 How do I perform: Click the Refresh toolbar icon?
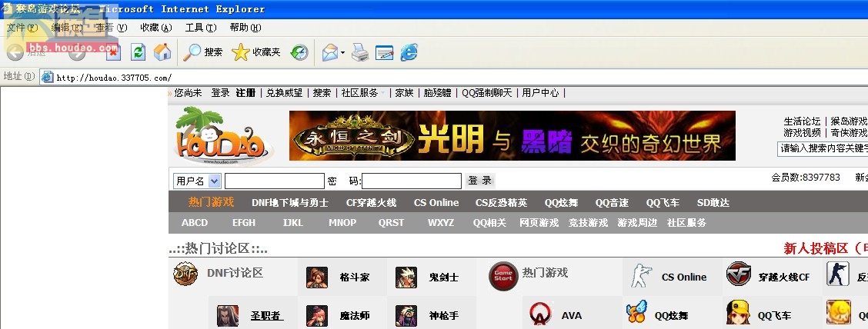point(138,52)
